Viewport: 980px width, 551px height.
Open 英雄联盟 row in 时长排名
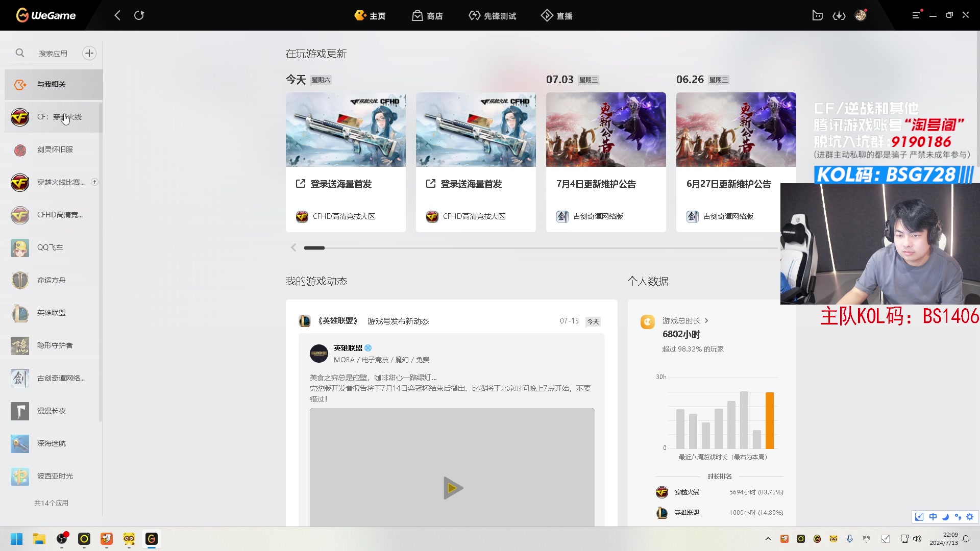[x=720, y=513]
